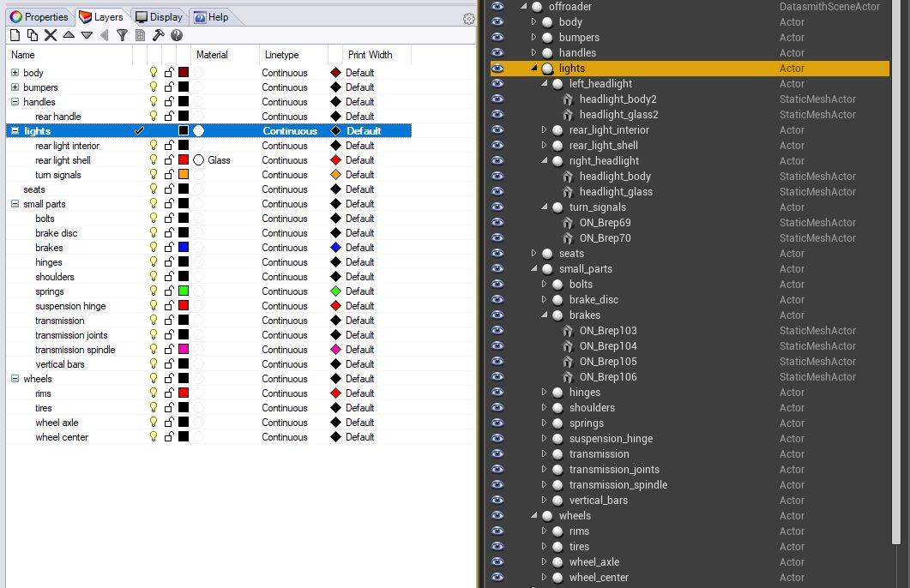
Task: Toggle the lightbulb for the body layer
Action: 154,73
